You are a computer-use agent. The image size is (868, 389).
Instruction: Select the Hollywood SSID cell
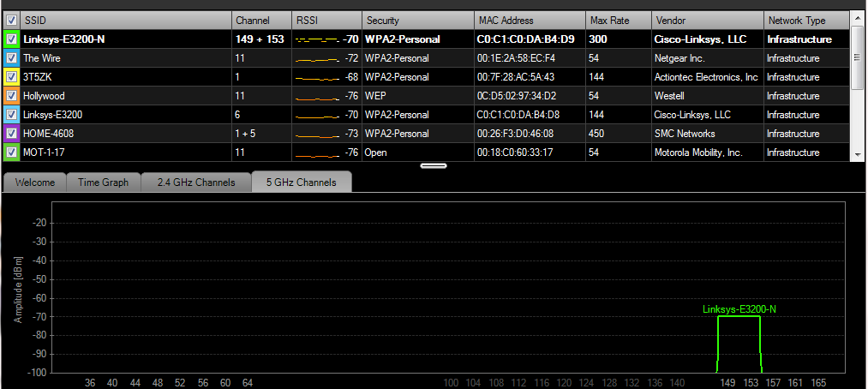coord(126,96)
